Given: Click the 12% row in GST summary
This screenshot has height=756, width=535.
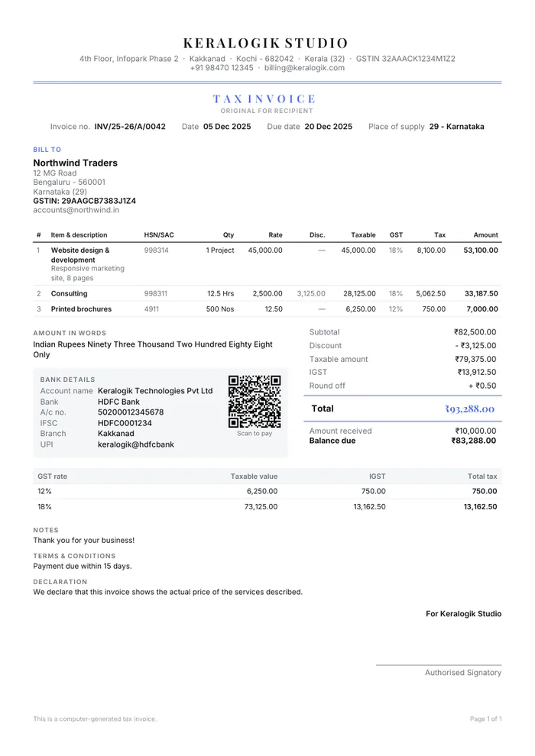Looking at the screenshot, I should point(267,491).
